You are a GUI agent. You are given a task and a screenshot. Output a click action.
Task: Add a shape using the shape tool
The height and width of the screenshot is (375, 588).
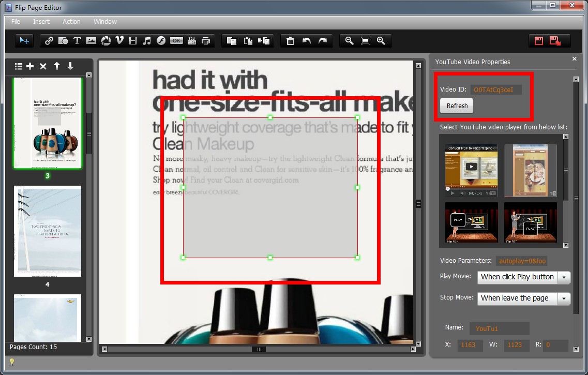pyautogui.click(x=63, y=41)
